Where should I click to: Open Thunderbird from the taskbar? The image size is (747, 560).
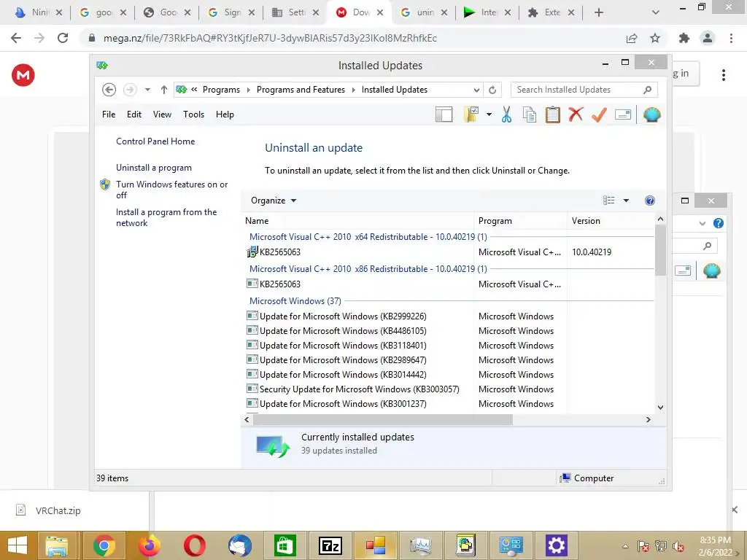(x=239, y=545)
